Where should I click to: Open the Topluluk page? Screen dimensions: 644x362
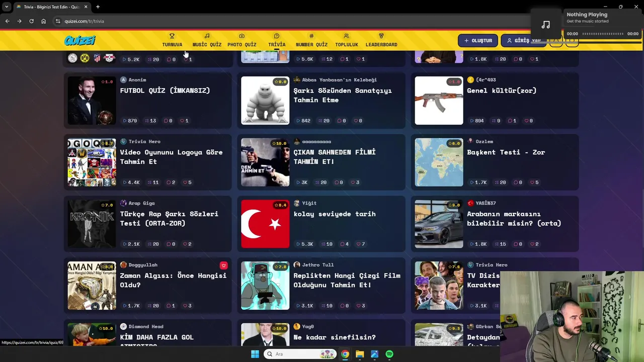346,40
